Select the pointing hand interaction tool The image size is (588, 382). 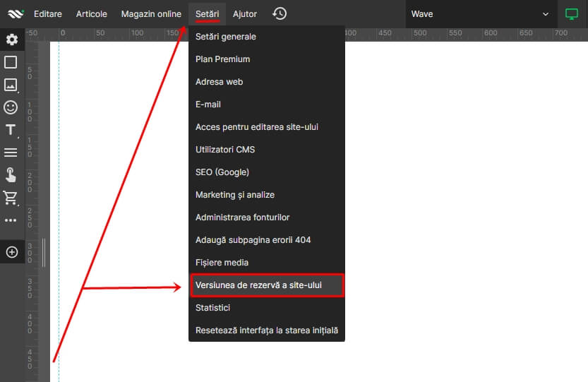tap(11, 174)
